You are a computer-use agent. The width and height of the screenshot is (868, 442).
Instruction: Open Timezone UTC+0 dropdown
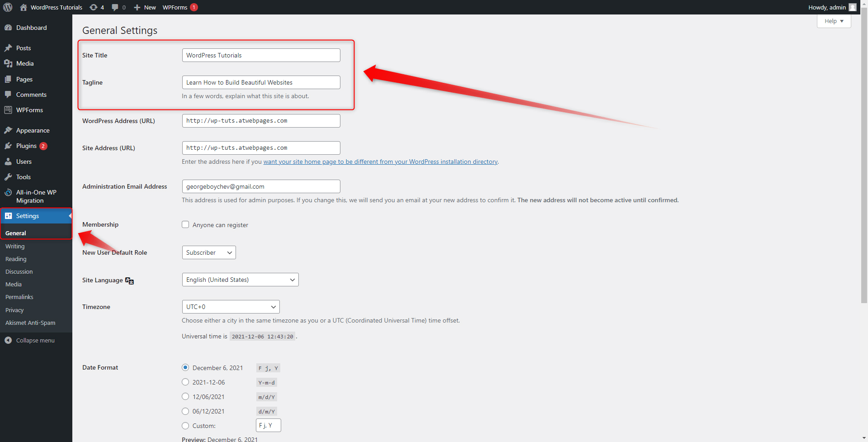pyautogui.click(x=231, y=307)
